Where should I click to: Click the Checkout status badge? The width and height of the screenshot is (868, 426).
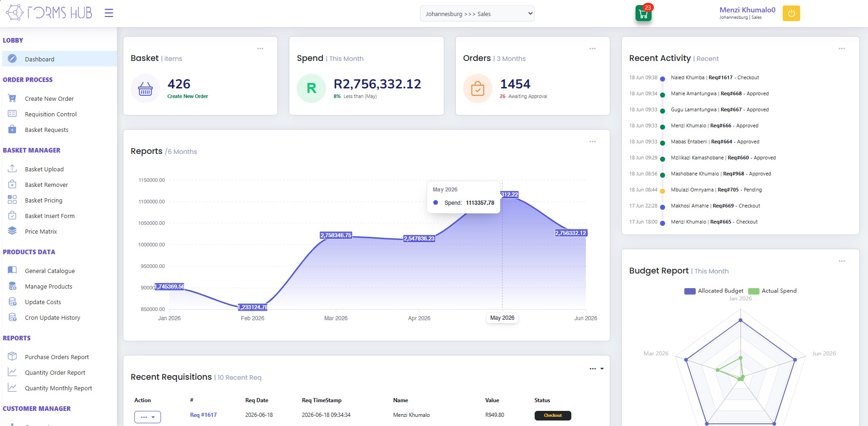pos(553,415)
